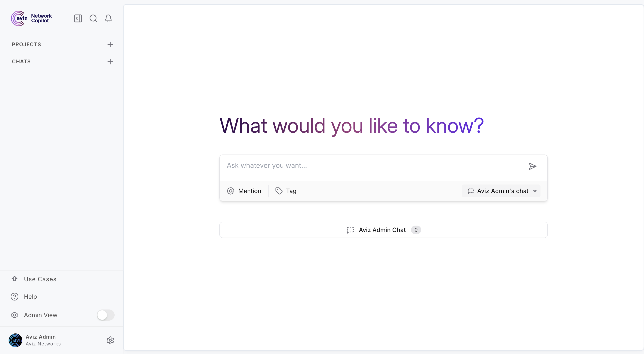The image size is (644, 354).
Task: Click the Aviz Admin profile avatar
Action: [x=15, y=340]
